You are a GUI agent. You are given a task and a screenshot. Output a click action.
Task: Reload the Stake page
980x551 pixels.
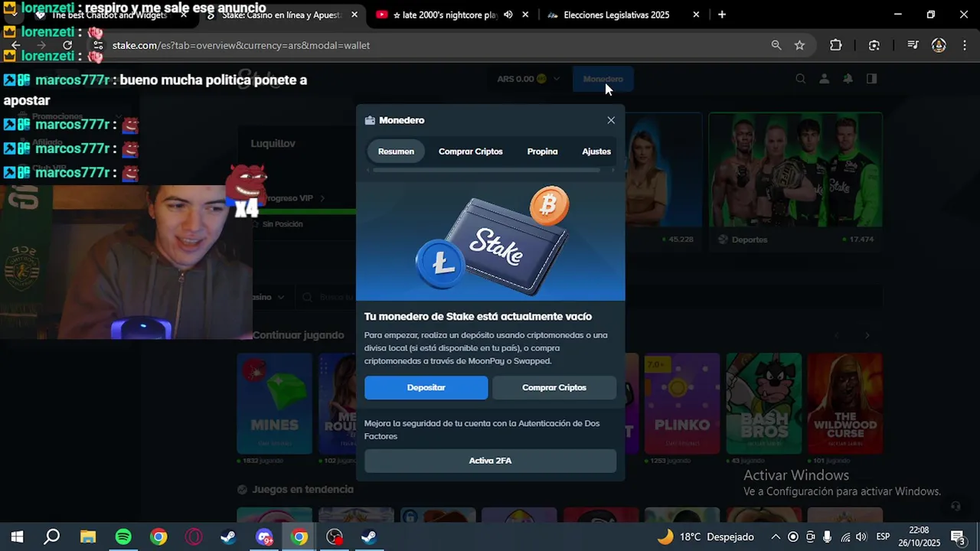click(x=67, y=45)
